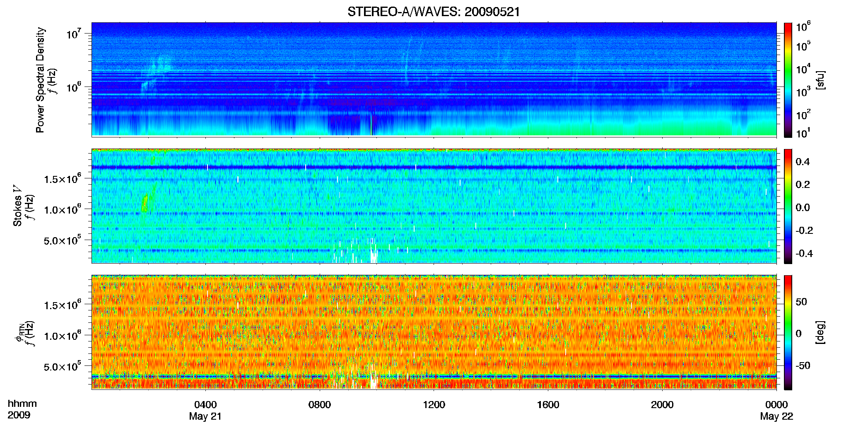Click the hhmm axis caption
The width and height of the screenshot is (868, 447).
point(22,404)
